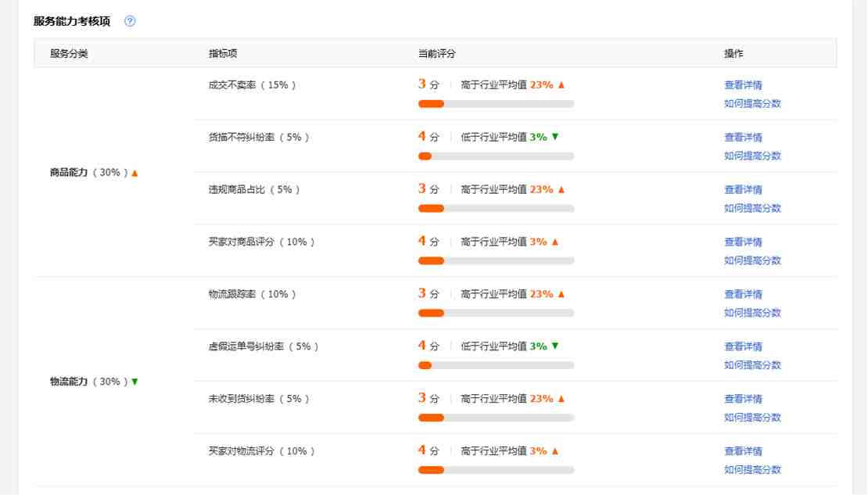The height and width of the screenshot is (495, 868).
Task: Open 查看详情 for 成交不卖率
Action: point(743,85)
